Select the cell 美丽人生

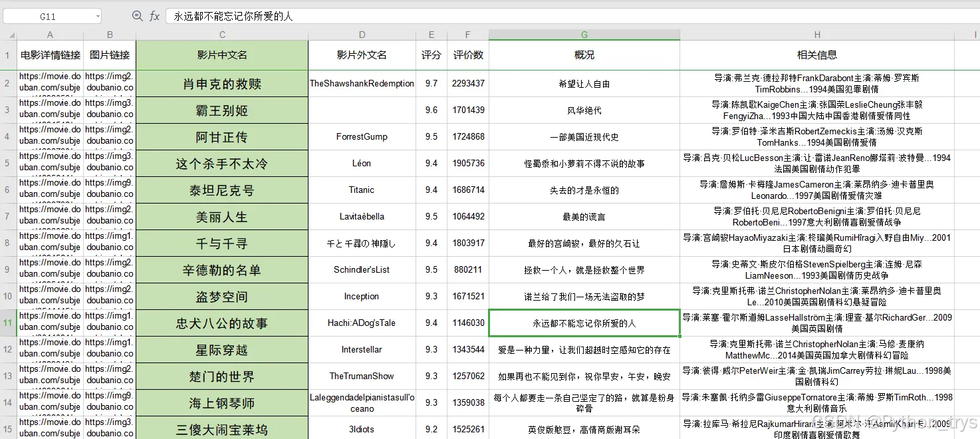tap(222, 217)
